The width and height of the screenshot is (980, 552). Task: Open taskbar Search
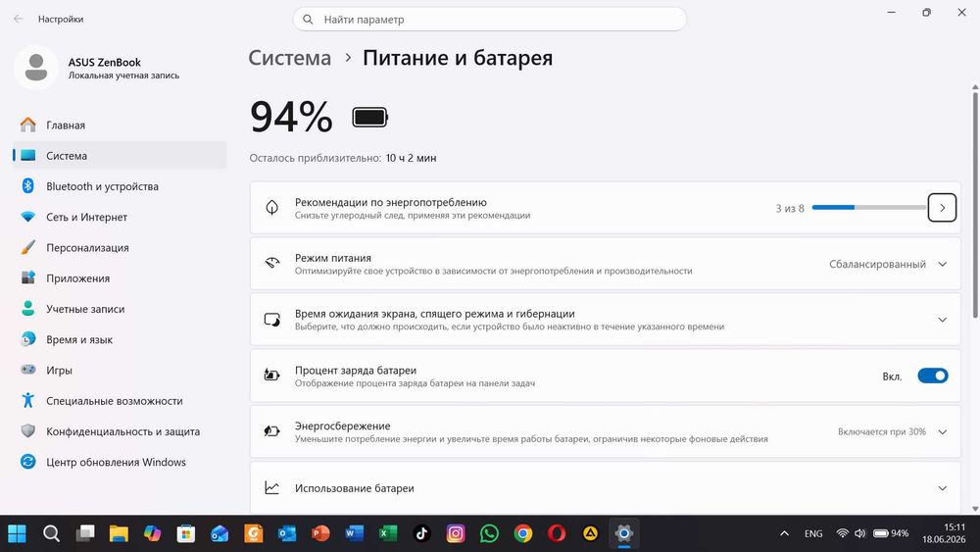coord(51,533)
